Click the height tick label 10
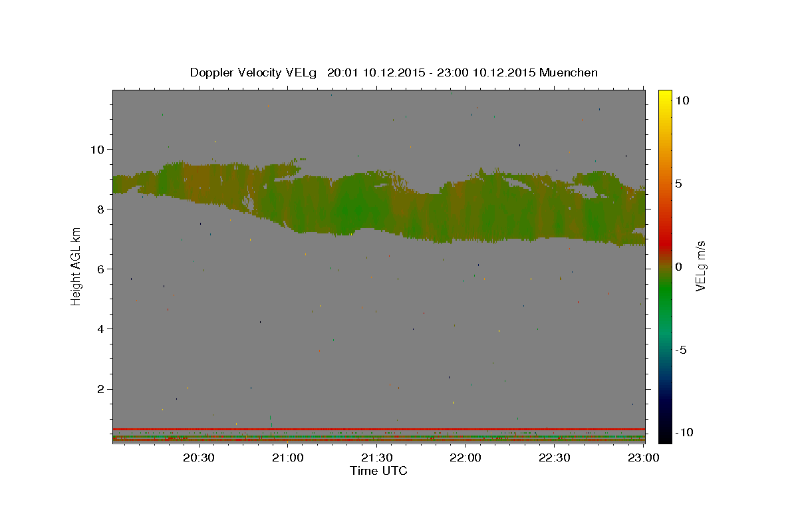 click(98, 149)
